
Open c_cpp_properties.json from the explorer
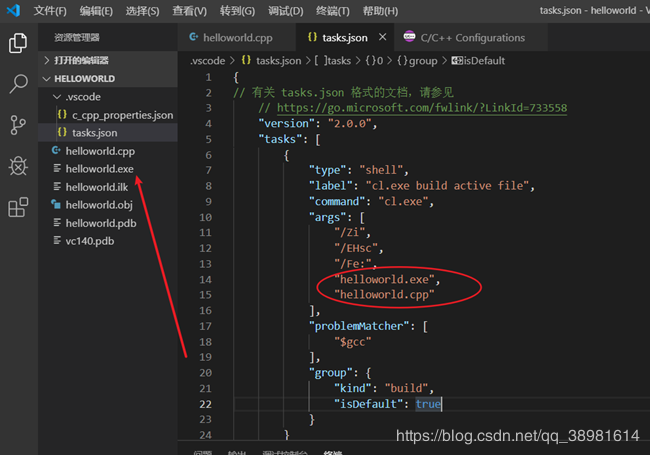pyautogui.click(x=122, y=115)
